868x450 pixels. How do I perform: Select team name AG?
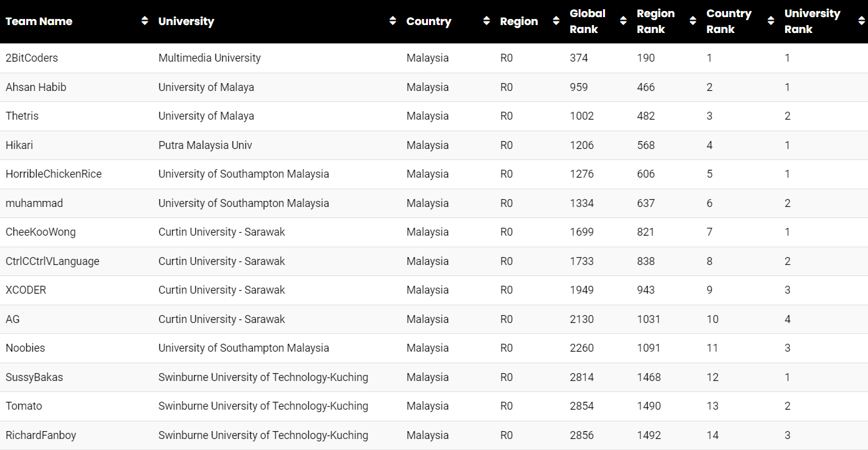click(x=13, y=319)
